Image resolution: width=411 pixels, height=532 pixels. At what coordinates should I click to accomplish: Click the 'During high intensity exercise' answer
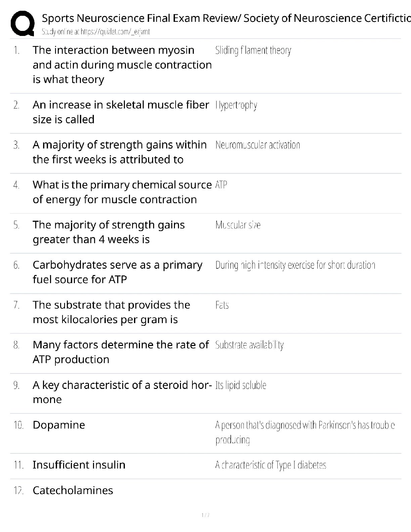click(295, 265)
